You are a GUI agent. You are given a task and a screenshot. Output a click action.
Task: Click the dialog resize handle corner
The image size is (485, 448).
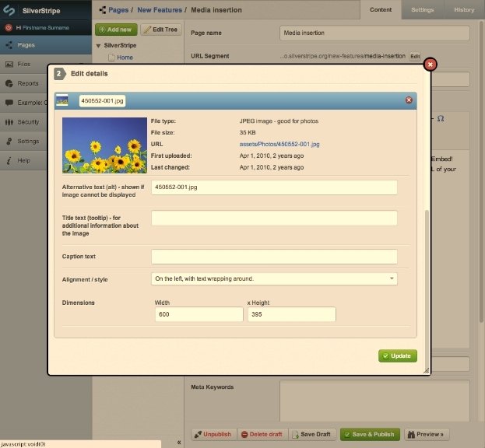(x=427, y=370)
